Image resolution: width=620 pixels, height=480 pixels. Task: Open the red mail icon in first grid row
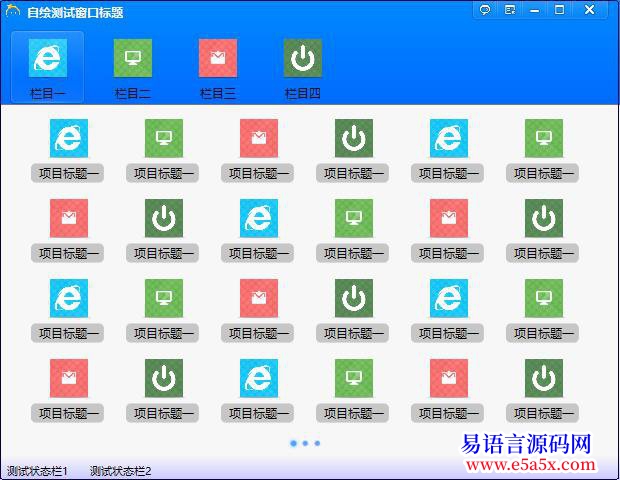(259, 138)
